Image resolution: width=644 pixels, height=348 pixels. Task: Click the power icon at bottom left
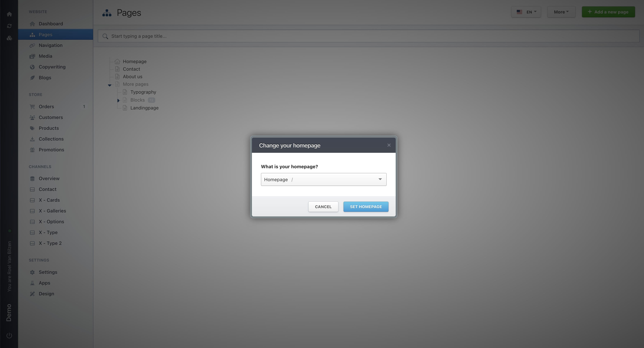[9, 335]
